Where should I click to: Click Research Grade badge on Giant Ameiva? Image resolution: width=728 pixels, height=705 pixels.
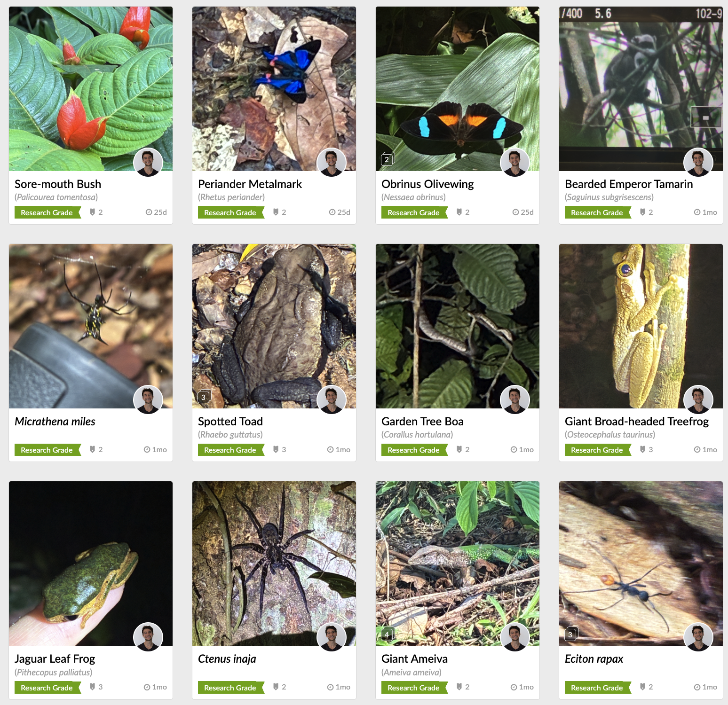click(413, 687)
